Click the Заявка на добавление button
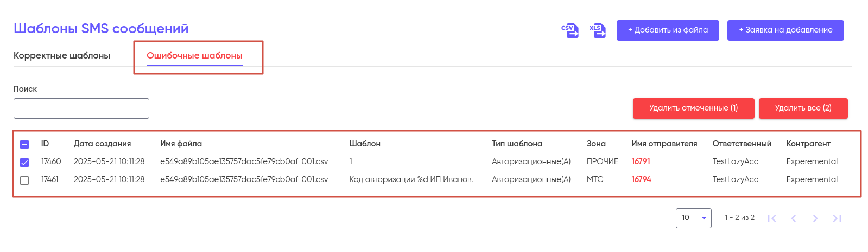The width and height of the screenshot is (868, 252). tap(785, 30)
